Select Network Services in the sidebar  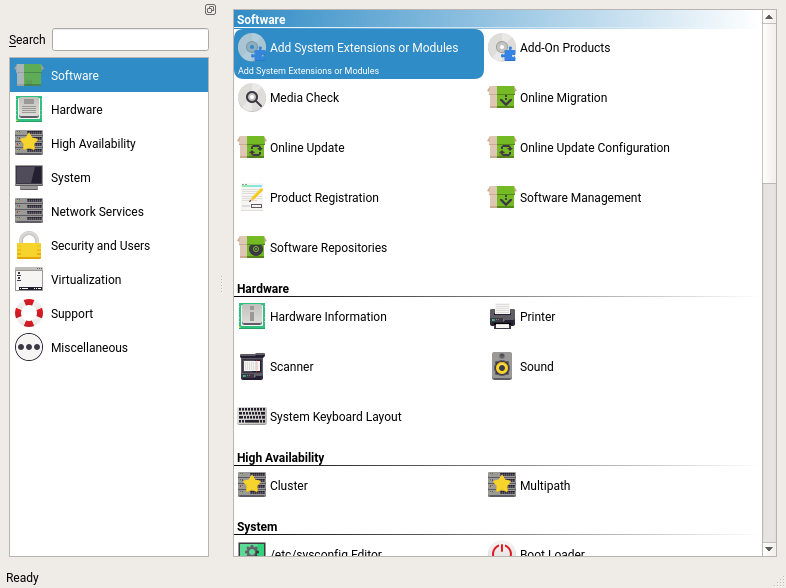click(x=97, y=212)
